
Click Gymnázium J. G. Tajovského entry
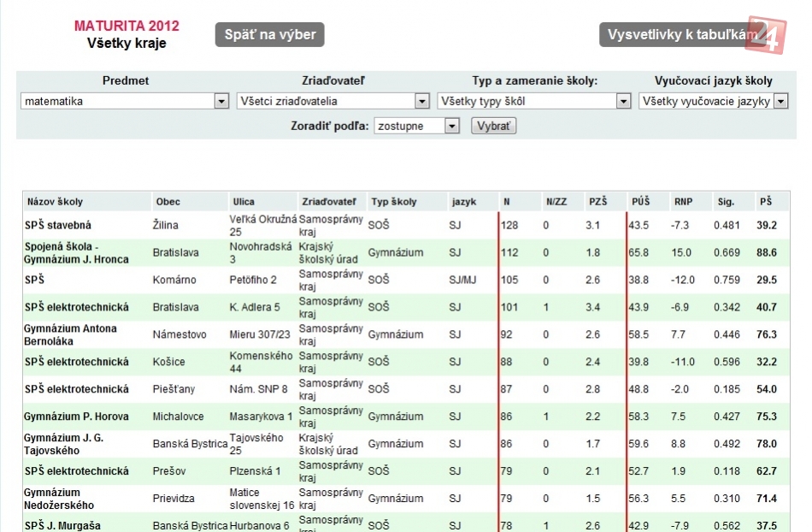[66, 444]
